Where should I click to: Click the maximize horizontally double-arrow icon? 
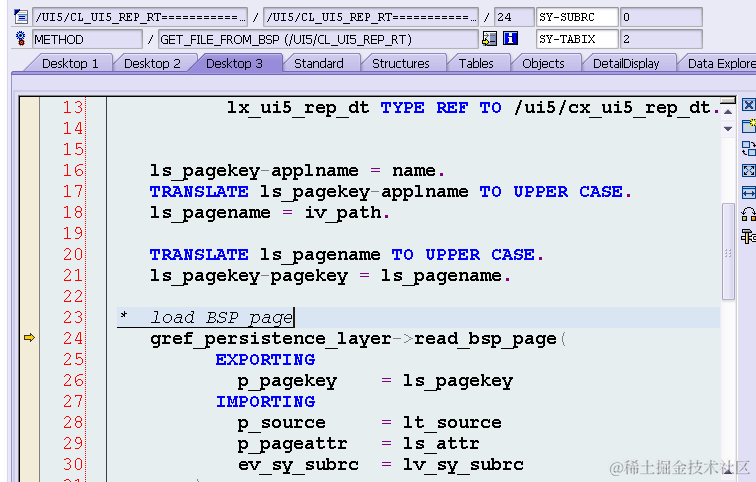coord(748,193)
